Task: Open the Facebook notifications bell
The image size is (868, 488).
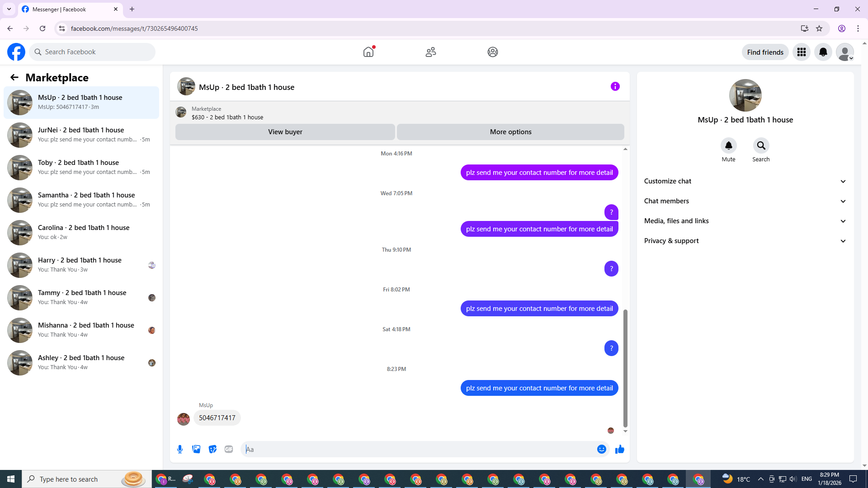Action: pos(823,52)
